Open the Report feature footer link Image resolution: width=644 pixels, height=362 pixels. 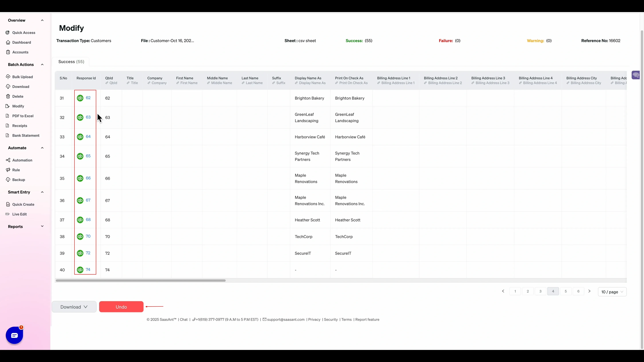coord(367,319)
